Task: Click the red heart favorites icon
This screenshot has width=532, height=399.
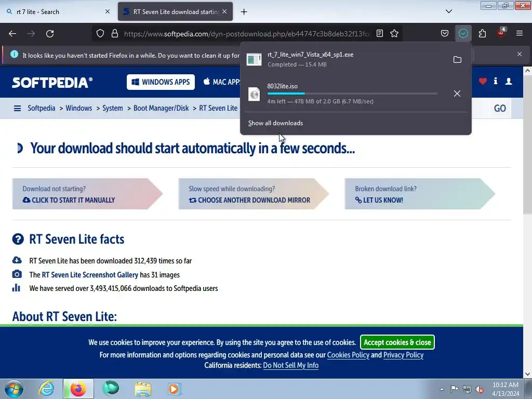Action: (x=483, y=81)
